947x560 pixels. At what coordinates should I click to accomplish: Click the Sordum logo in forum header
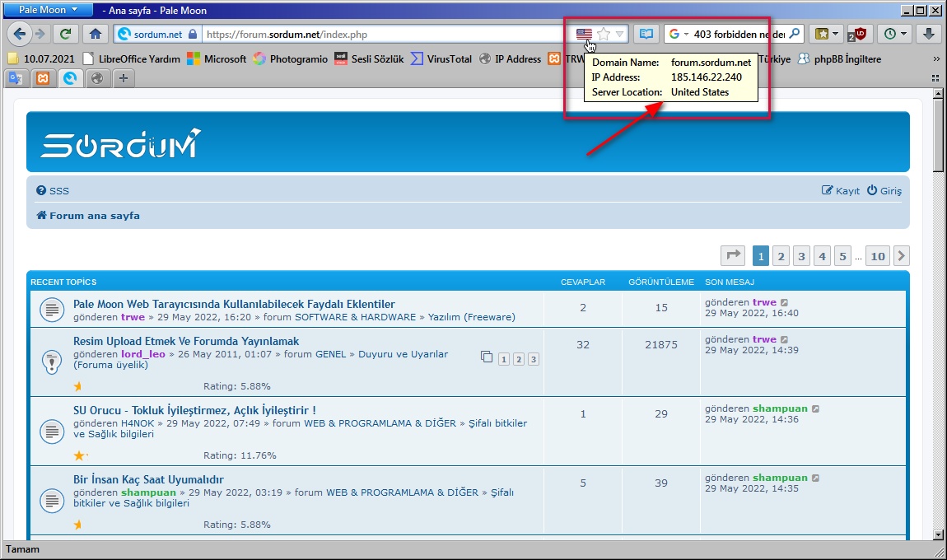[121, 143]
